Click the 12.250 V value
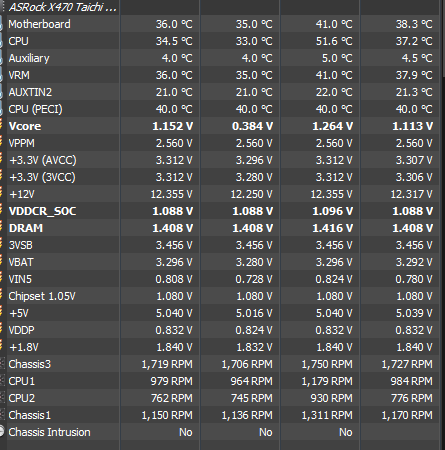Image resolution: width=445 pixels, height=450 pixels. (252, 194)
